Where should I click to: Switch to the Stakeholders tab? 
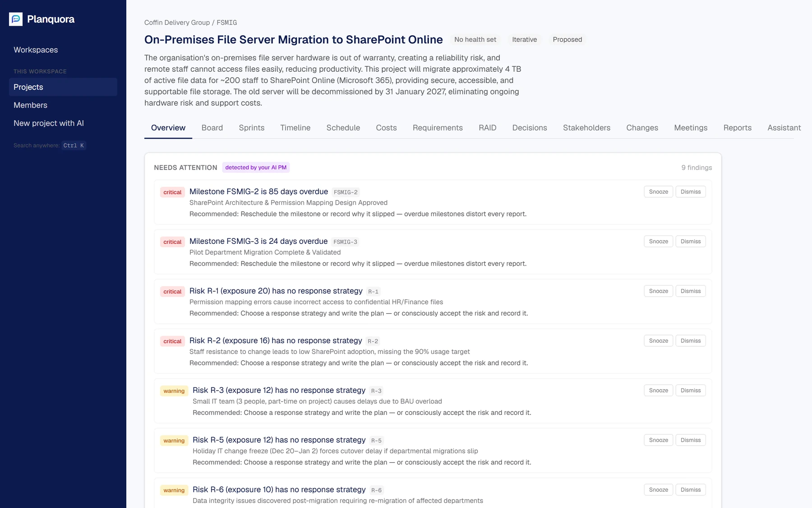click(586, 128)
